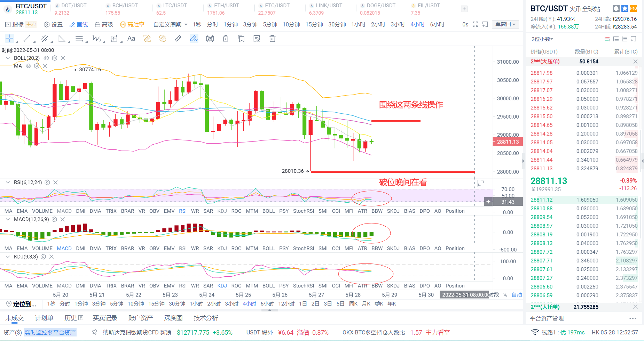This screenshot has width=644, height=341.
Task: Toggle the orange dashed ruler tool
Action: [x=147, y=39]
